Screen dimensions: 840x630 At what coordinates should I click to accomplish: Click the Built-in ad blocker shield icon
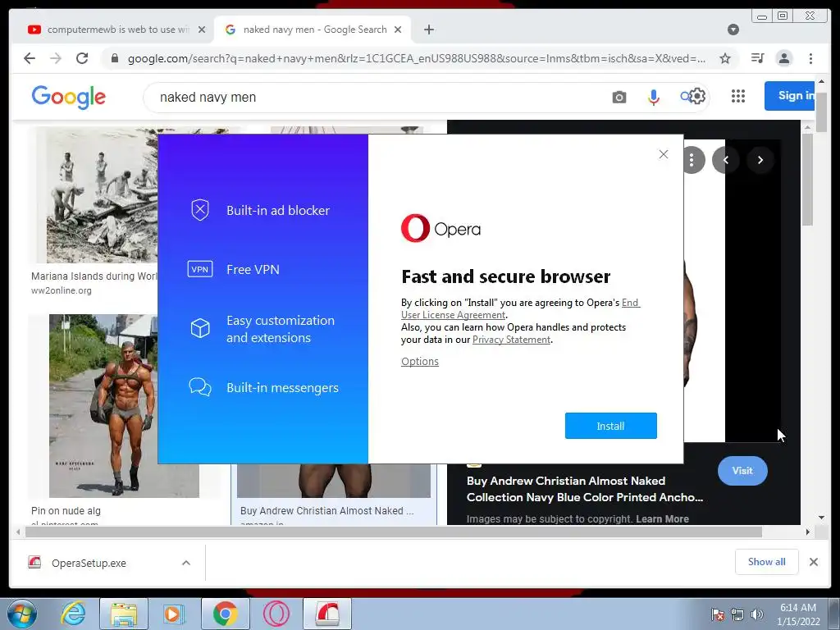[x=200, y=210]
